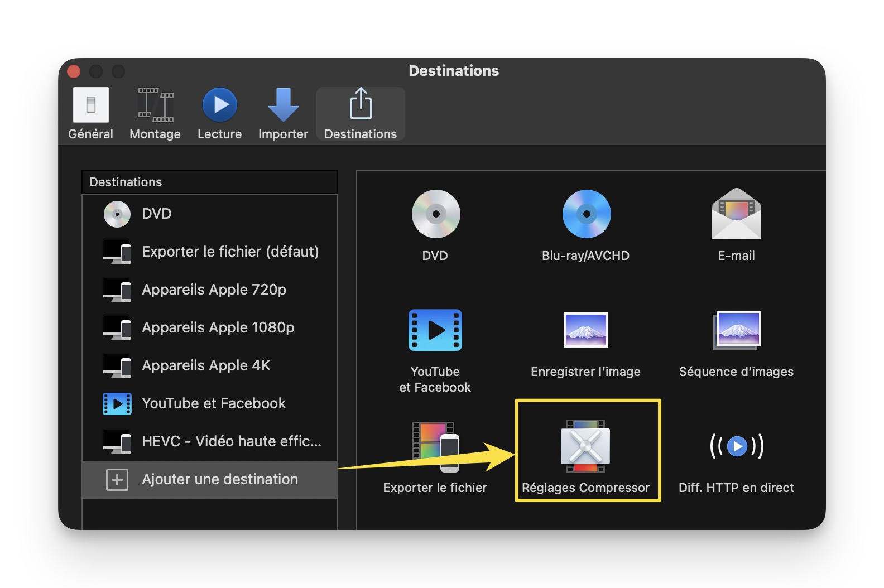
Task: Click the Destinations list column header
Action: (210, 182)
